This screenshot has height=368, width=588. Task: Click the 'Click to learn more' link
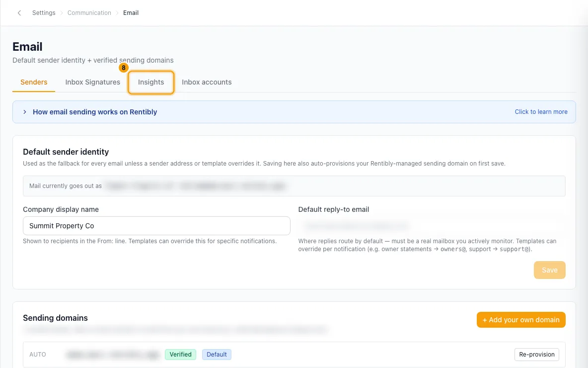click(x=541, y=112)
